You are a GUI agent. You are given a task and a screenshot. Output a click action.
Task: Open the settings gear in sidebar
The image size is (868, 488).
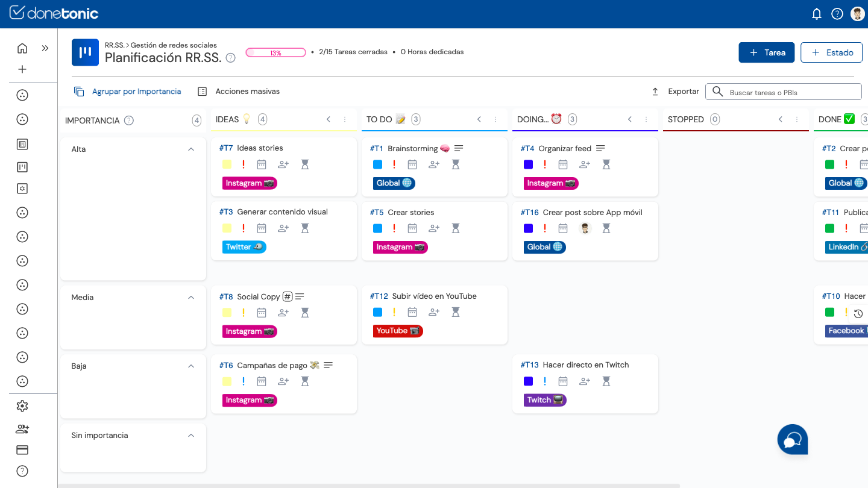click(x=22, y=406)
